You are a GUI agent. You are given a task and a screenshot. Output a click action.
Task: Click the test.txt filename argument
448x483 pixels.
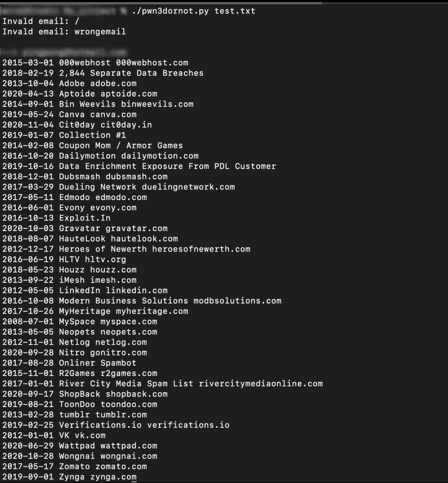235,11
